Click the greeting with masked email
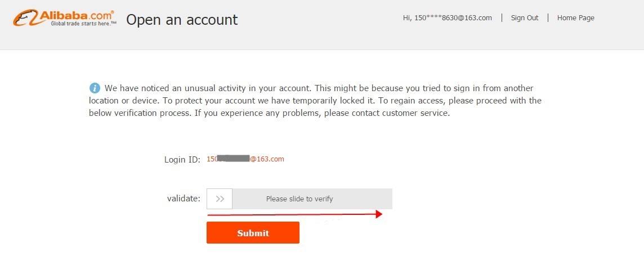Screen dimensions: 644x270 pyautogui.click(x=448, y=18)
